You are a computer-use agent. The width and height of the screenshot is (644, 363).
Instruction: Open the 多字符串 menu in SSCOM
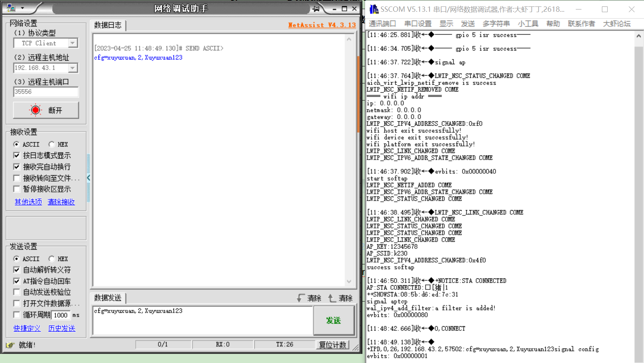click(496, 24)
